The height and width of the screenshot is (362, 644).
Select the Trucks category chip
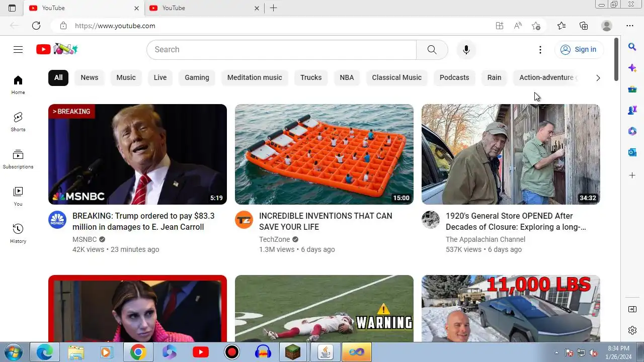tap(311, 77)
